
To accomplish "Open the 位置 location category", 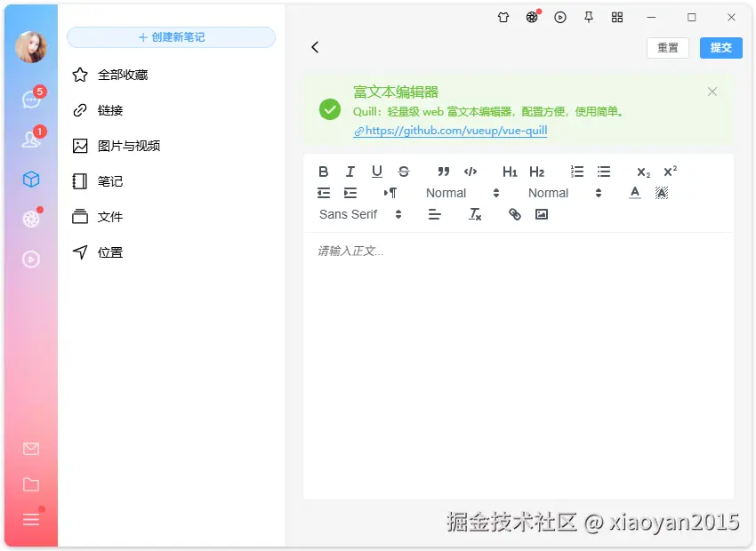I will tap(171, 252).
